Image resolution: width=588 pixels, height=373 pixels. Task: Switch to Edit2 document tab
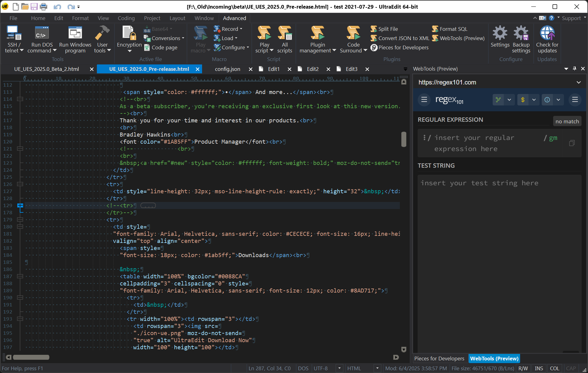313,69
